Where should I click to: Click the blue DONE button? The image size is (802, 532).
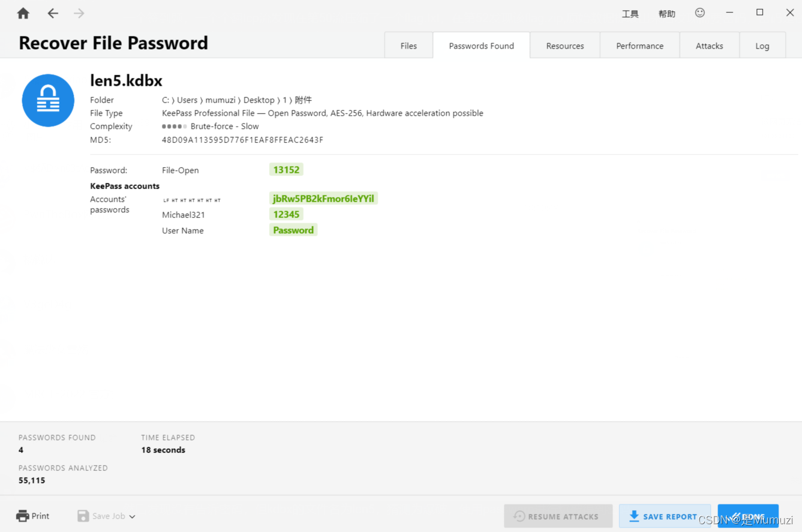[x=748, y=516]
